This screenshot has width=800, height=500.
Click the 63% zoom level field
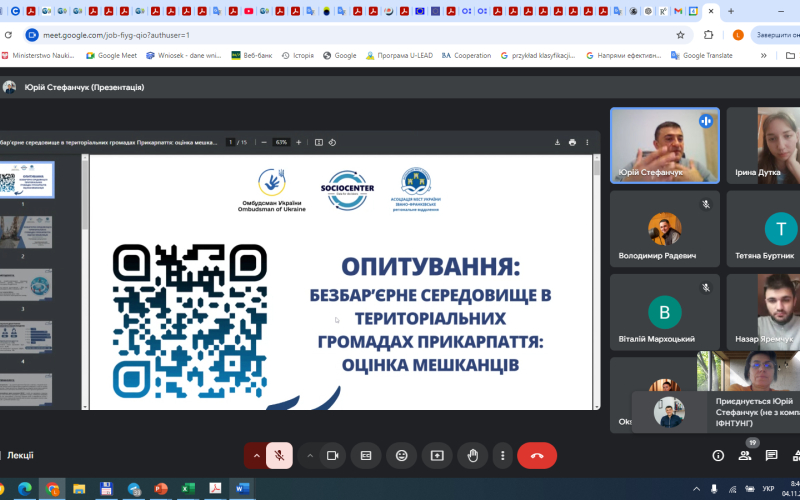[x=281, y=142]
